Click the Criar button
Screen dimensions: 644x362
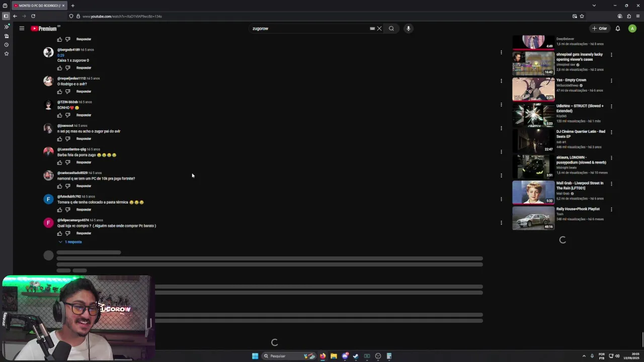coord(600,29)
